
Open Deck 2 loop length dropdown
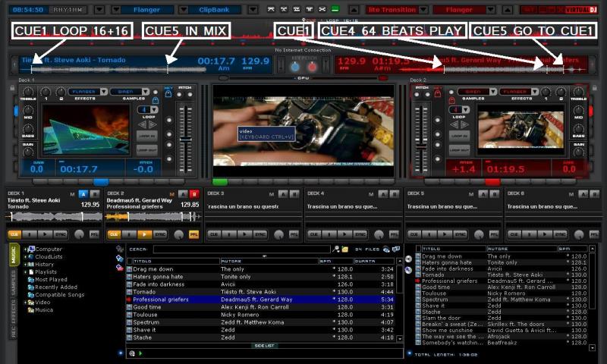pyautogui.click(x=466, y=110)
